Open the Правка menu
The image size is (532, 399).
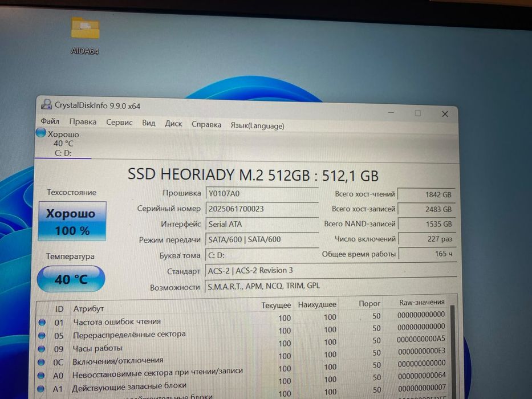83,122
